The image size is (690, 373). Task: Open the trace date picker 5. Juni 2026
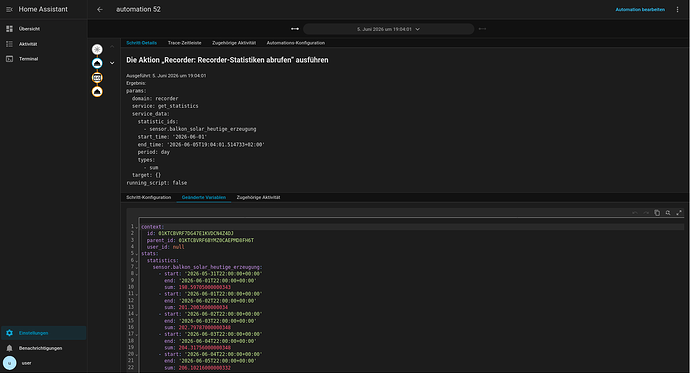pyautogui.click(x=389, y=29)
